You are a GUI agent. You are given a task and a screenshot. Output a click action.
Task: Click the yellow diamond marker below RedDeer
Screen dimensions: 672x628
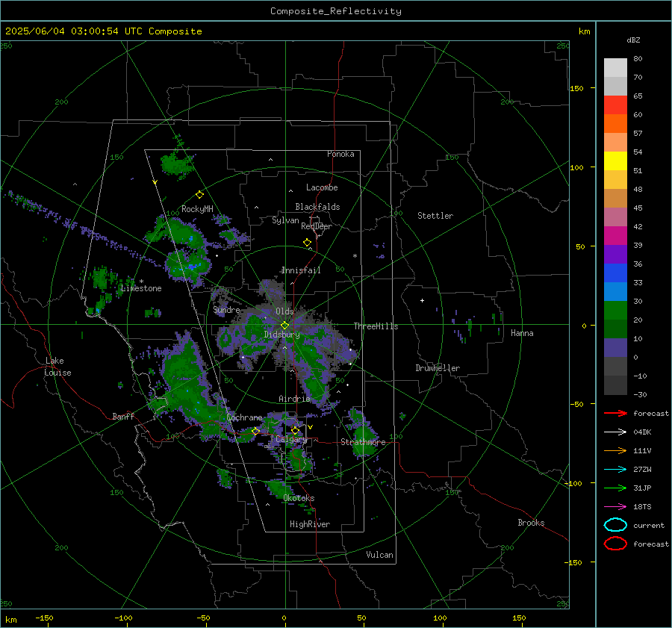point(308,243)
